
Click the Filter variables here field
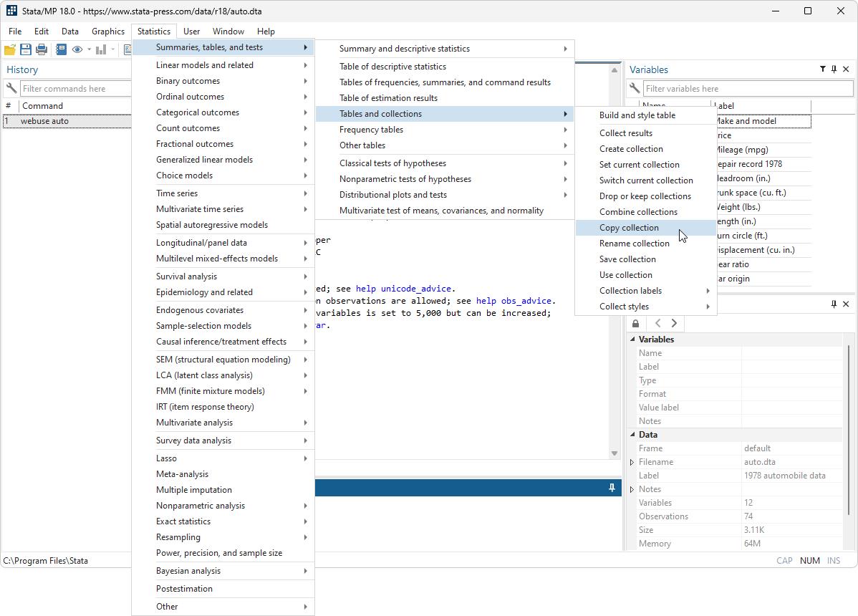pyautogui.click(x=748, y=88)
